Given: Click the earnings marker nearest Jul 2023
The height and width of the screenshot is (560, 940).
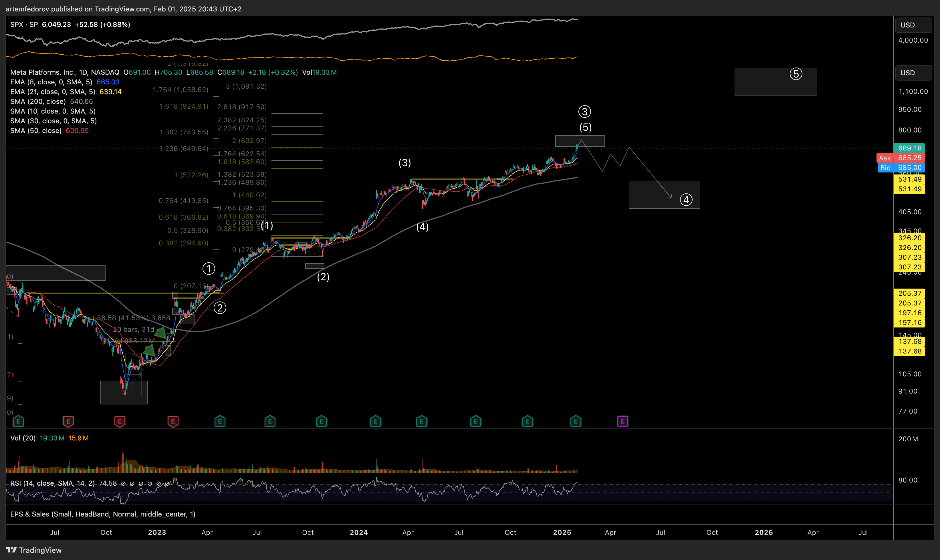Looking at the screenshot, I should pyautogui.click(x=270, y=421).
